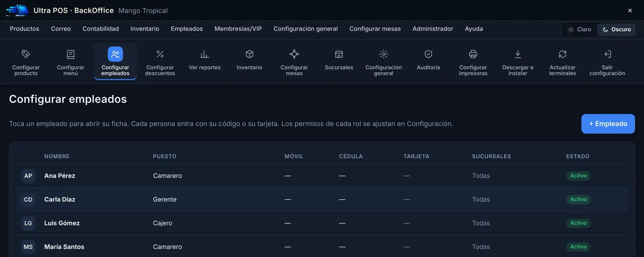
Task: Switch to Claro light theme
Action: [x=579, y=29]
